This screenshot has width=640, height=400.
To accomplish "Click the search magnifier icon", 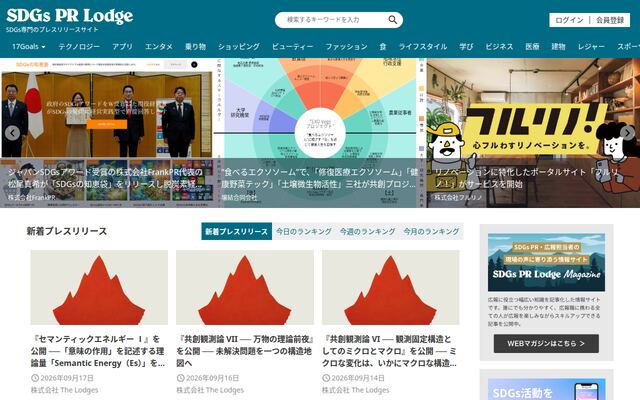I will click(x=392, y=20).
